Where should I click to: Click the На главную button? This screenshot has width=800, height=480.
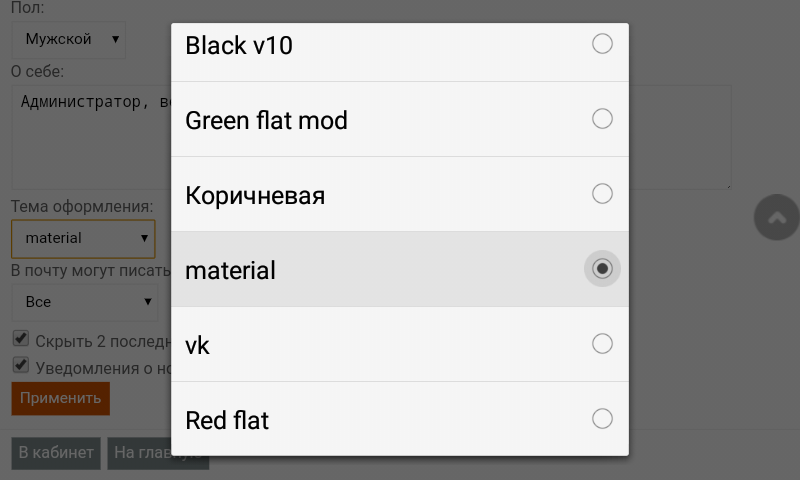click(140, 452)
